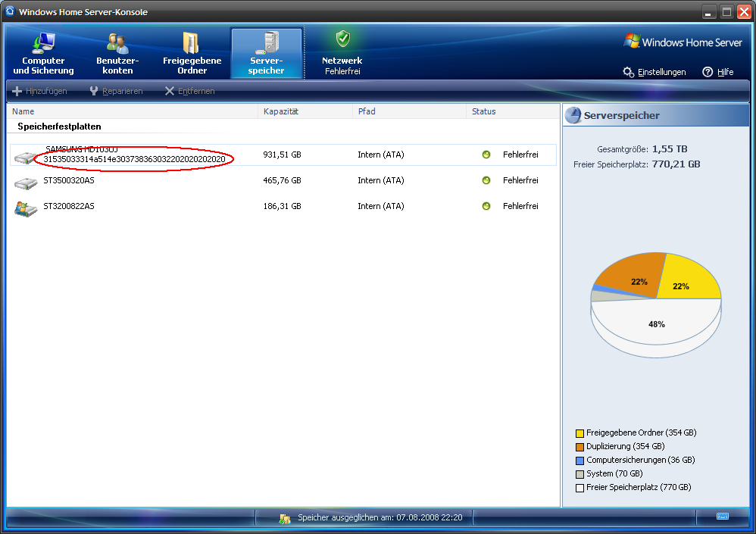This screenshot has width=756, height=534.
Task: Open the Hilfe question mark link
Action: (x=708, y=72)
